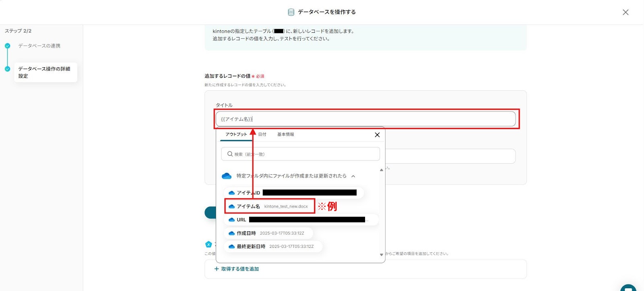Click the popup scrollbar up arrow
Screen dimensions: 644x291
tap(382, 170)
